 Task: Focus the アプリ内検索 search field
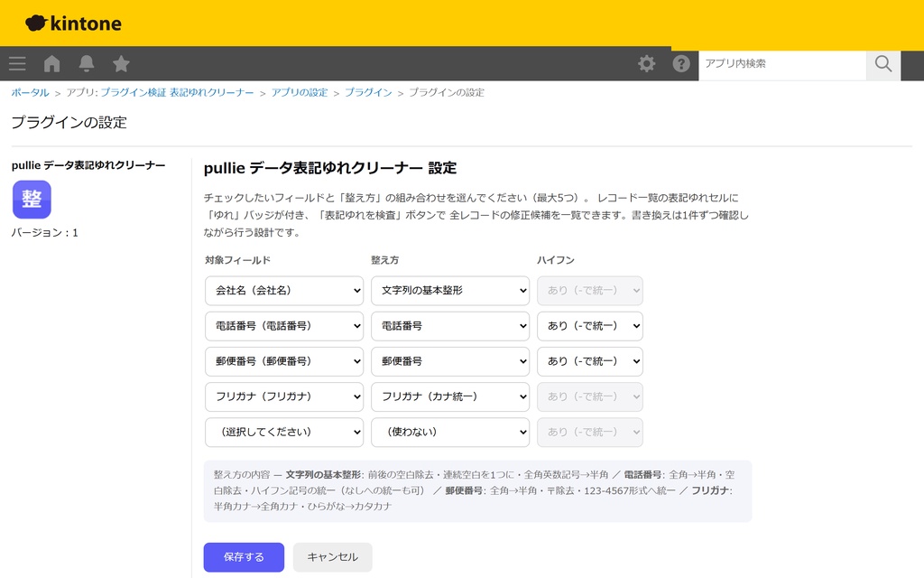(782, 64)
